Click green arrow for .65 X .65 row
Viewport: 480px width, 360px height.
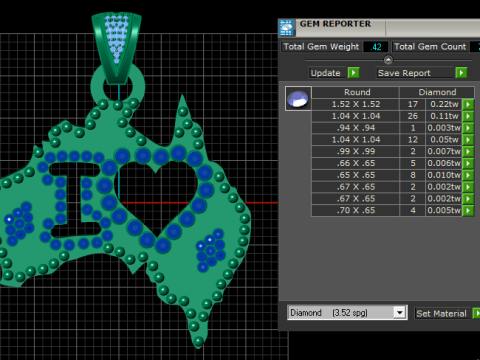click(468, 175)
